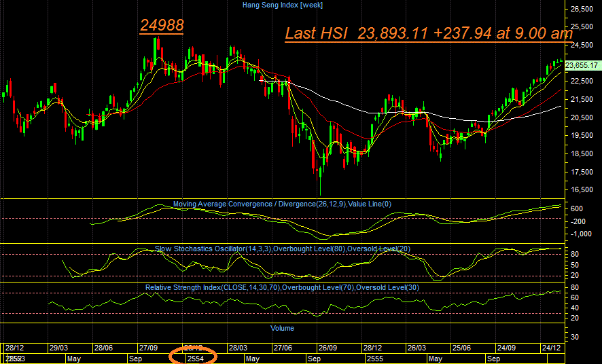602x364 pixels.
Task: Click the -1,000 value on the MACD axis
Action: pyautogui.click(x=580, y=234)
